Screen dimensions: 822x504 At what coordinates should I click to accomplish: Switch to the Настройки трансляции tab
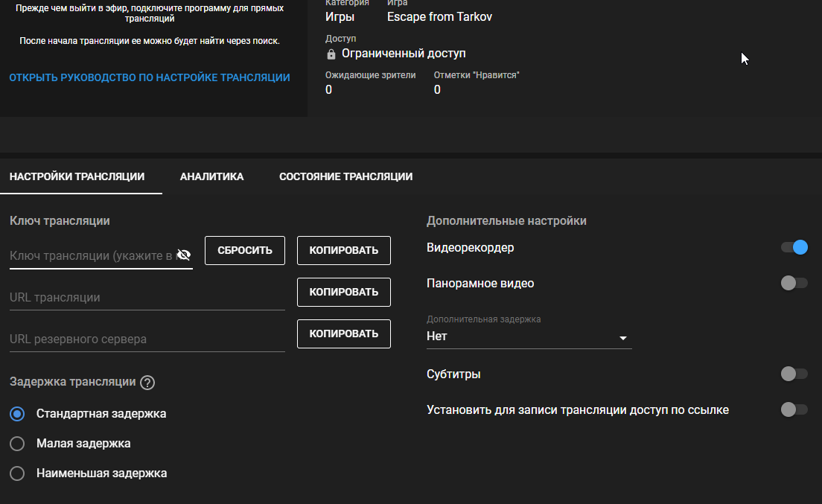[77, 176]
